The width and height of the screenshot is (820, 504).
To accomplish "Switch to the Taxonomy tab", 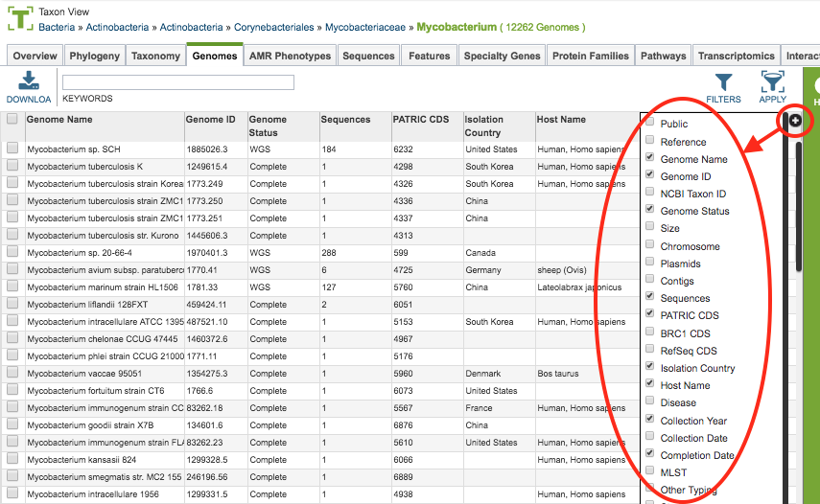I will click(x=155, y=56).
